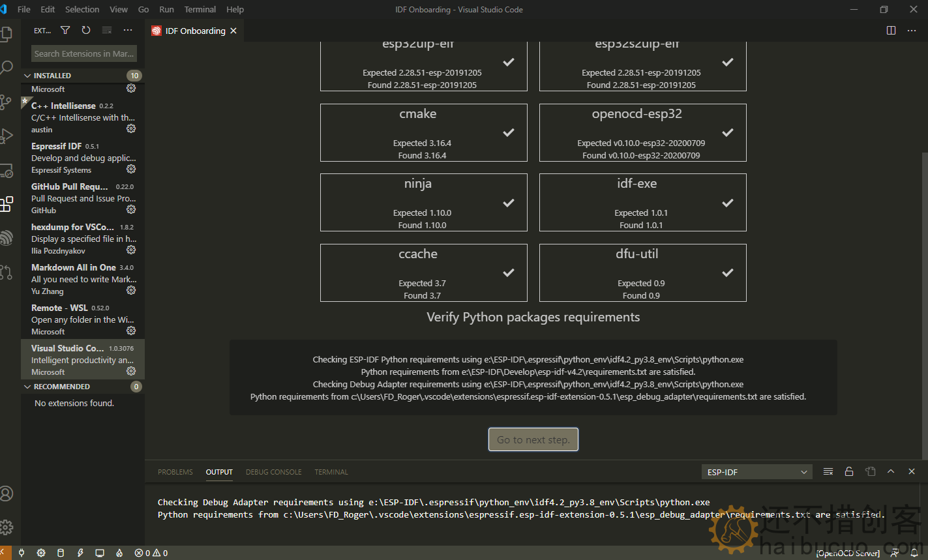Viewport: 928px width, 560px height.
Task: Split the editor to the right
Action: (891, 31)
